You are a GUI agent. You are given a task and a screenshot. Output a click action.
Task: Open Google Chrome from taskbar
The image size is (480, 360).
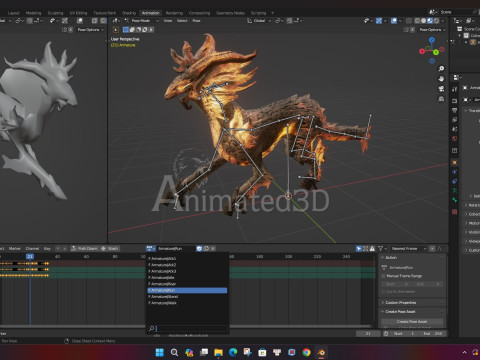(x=306, y=352)
